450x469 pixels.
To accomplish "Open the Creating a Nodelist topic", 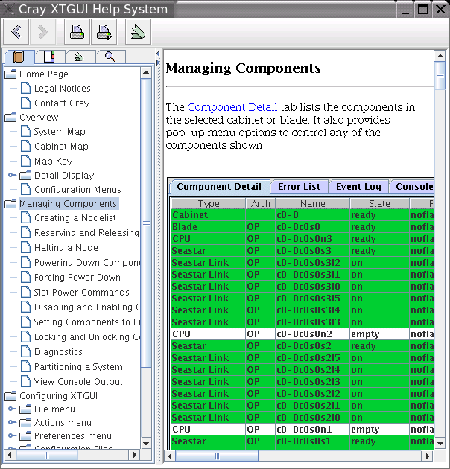I will (75, 218).
